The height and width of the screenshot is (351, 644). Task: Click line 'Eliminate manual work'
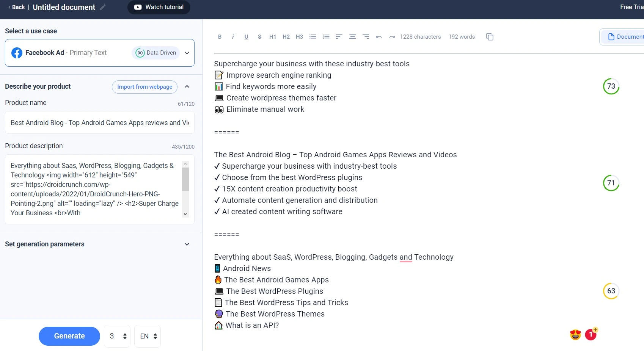[x=265, y=109]
